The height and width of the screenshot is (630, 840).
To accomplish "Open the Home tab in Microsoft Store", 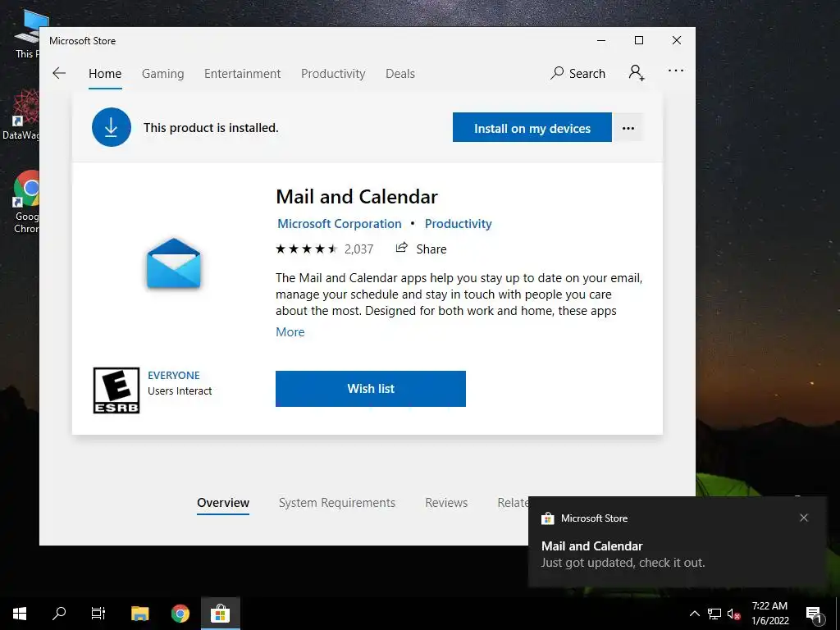I will tap(105, 73).
